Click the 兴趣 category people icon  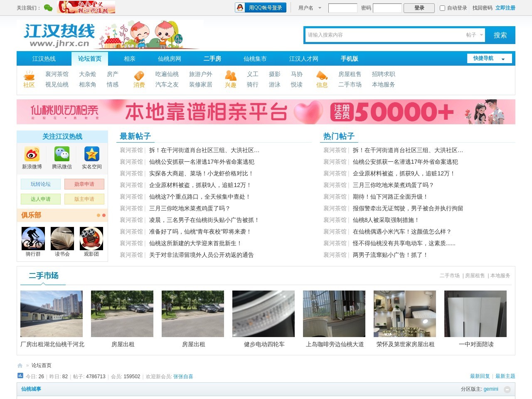coord(230,76)
